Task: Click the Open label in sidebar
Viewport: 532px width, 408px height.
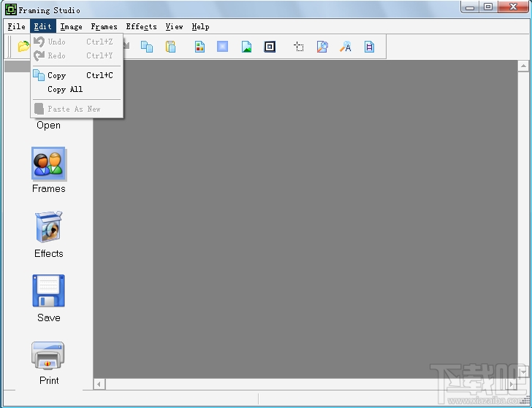Action: pos(48,126)
